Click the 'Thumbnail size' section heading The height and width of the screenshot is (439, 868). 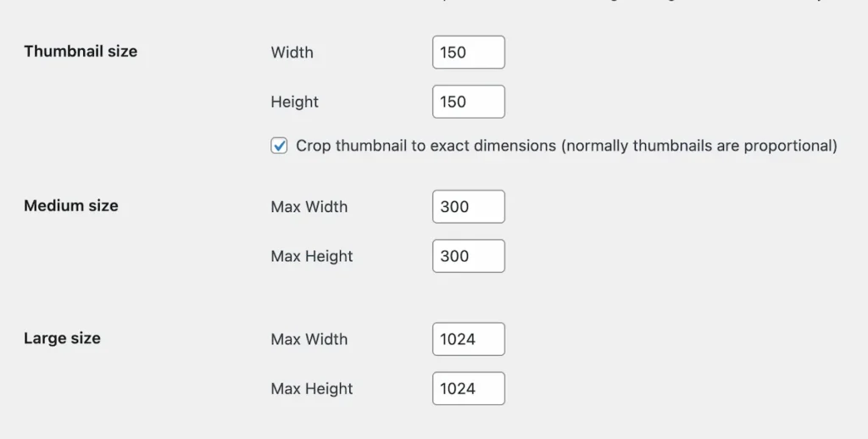81,52
